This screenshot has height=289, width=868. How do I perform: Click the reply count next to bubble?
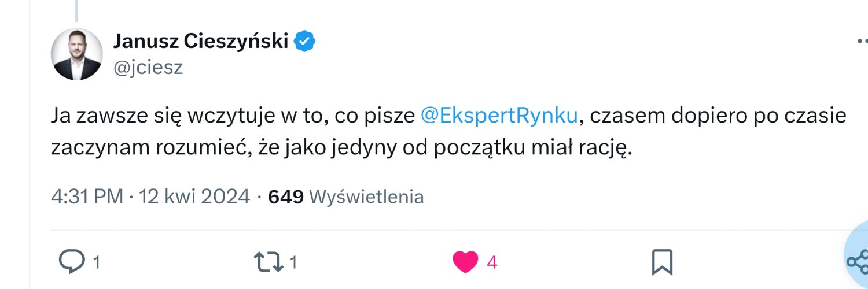[x=97, y=263]
